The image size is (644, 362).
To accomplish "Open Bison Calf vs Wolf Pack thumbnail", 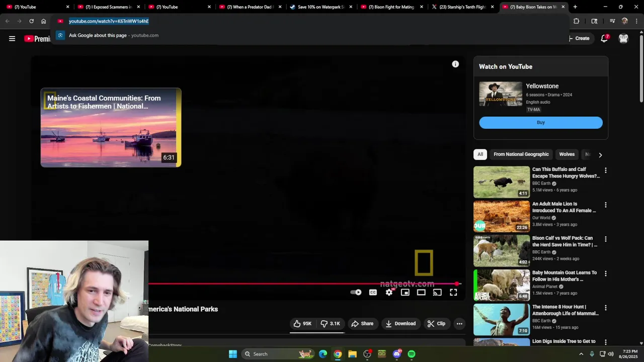I will click(x=502, y=250).
